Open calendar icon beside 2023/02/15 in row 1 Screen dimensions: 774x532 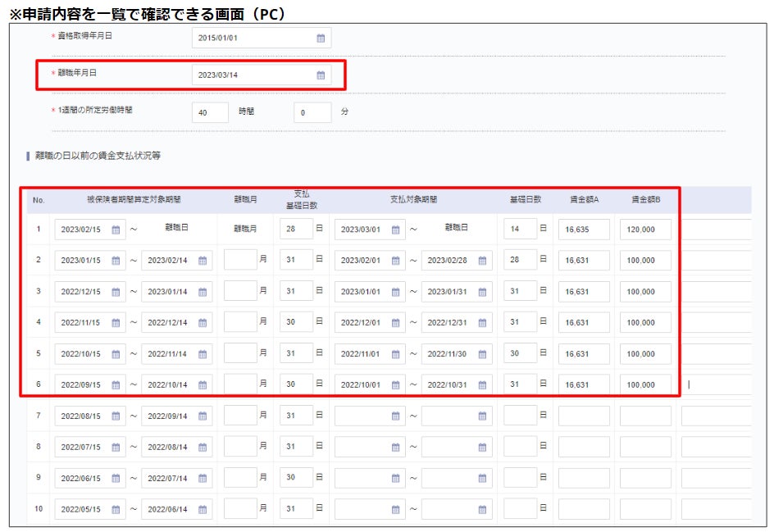116,230
